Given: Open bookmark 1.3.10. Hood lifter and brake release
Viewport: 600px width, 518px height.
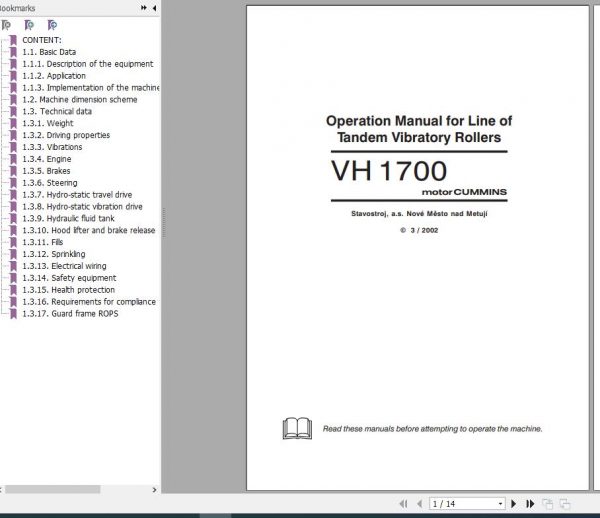Looking at the screenshot, I should coord(89,230).
